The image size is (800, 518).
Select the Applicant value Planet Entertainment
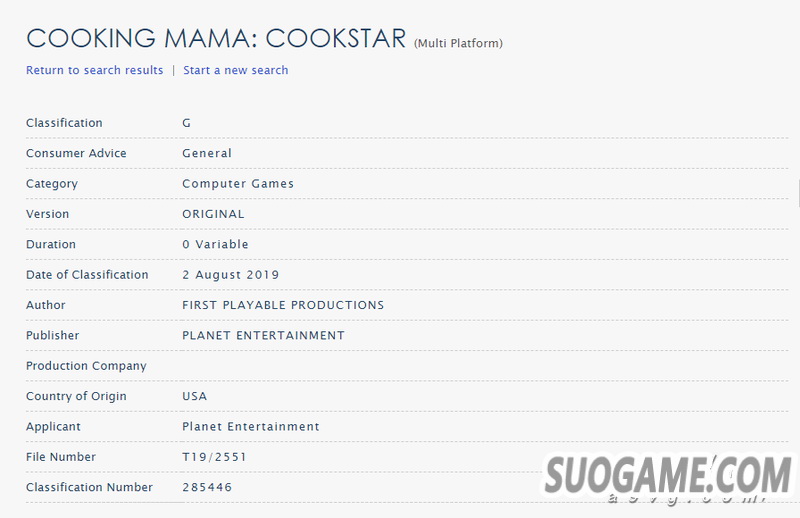(251, 427)
